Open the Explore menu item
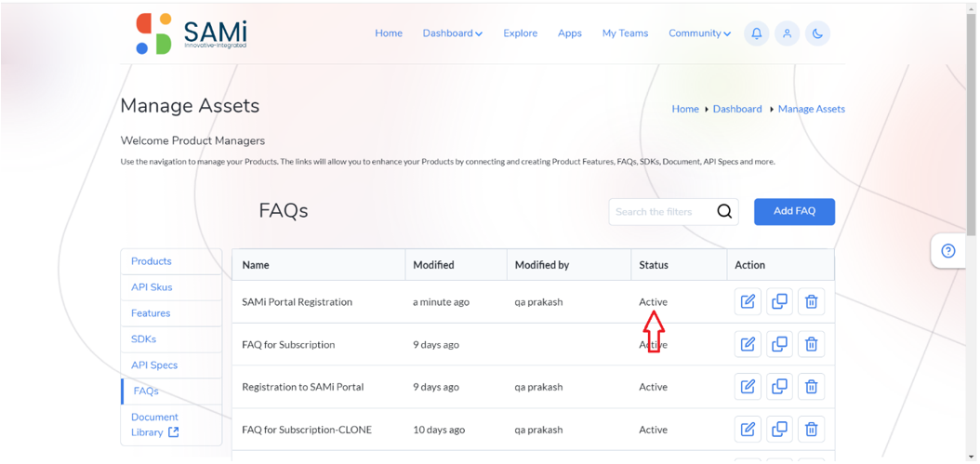This screenshot has height=464, width=980. 520,33
